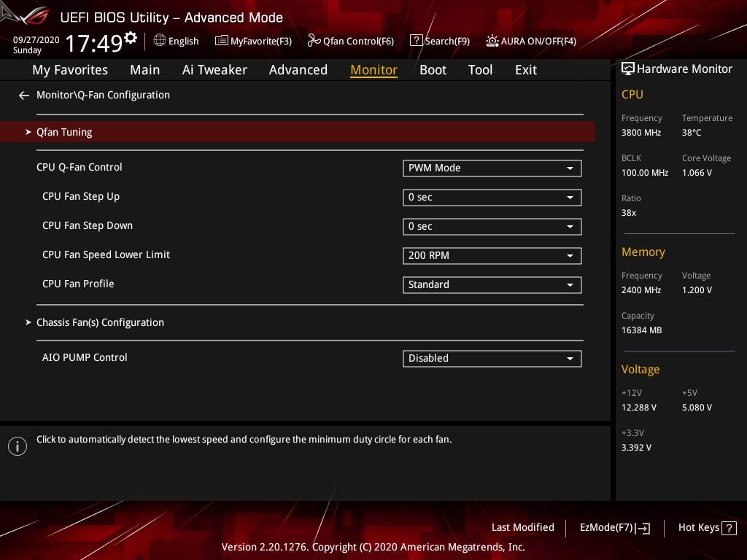Open the CPU Fan Speed Lower Limit dropdown

(492, 256)
